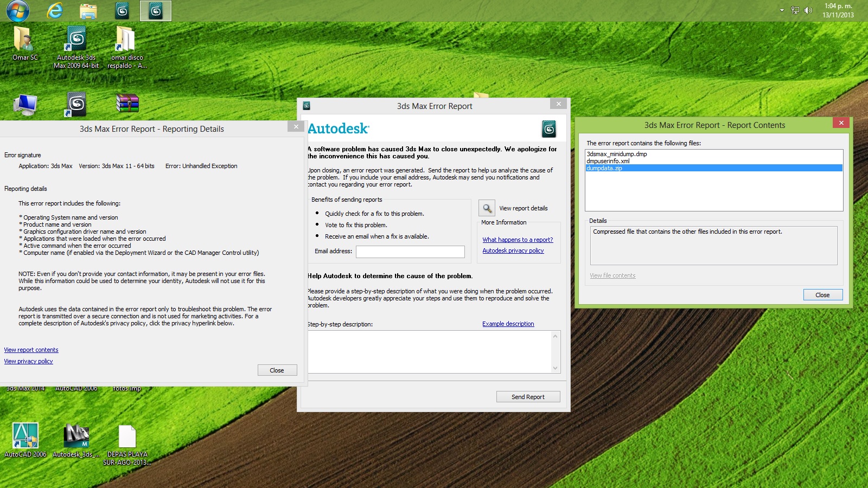Open the Windows Start orb
The width and height of the screenshot is (868, 488).
click(17, 10)
